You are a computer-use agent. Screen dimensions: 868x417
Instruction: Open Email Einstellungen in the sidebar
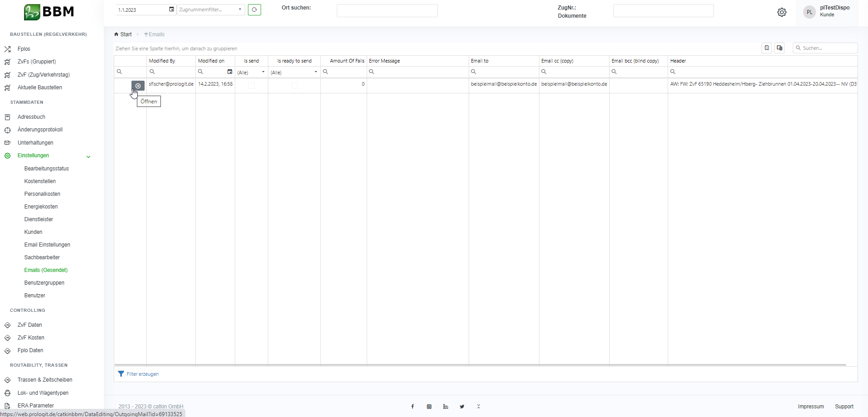tap(47, 245)
